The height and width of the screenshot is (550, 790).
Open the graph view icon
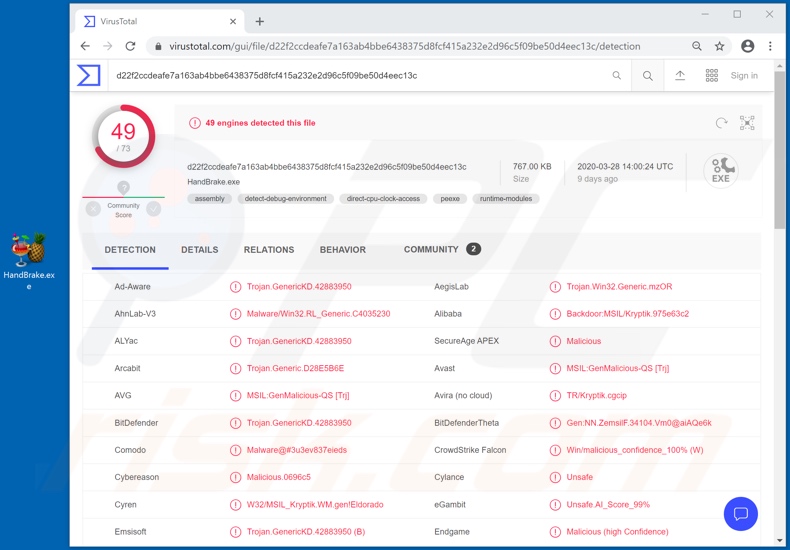click(747, 123)
